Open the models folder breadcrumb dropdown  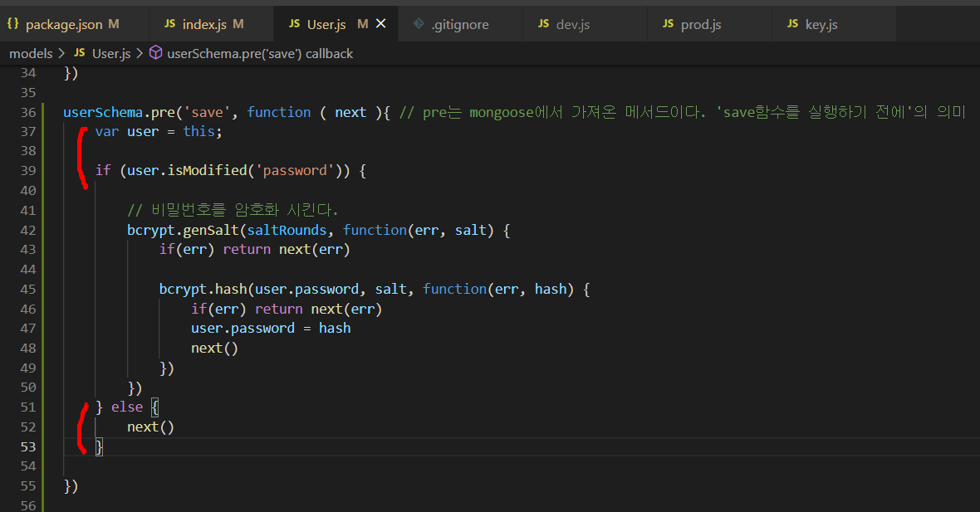pos(31,53)
